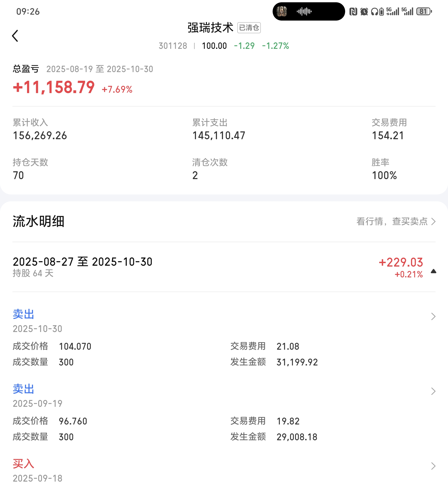Viewport: 448px width, 487px height.
Task: Tap the +229.03 period profit value
Action: pyautogui.click(x=401, y=262)
